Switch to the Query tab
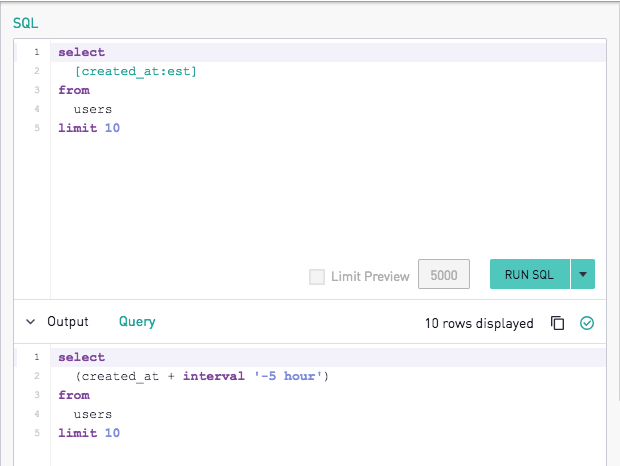 pyautogui.click(x=137, y=322)
